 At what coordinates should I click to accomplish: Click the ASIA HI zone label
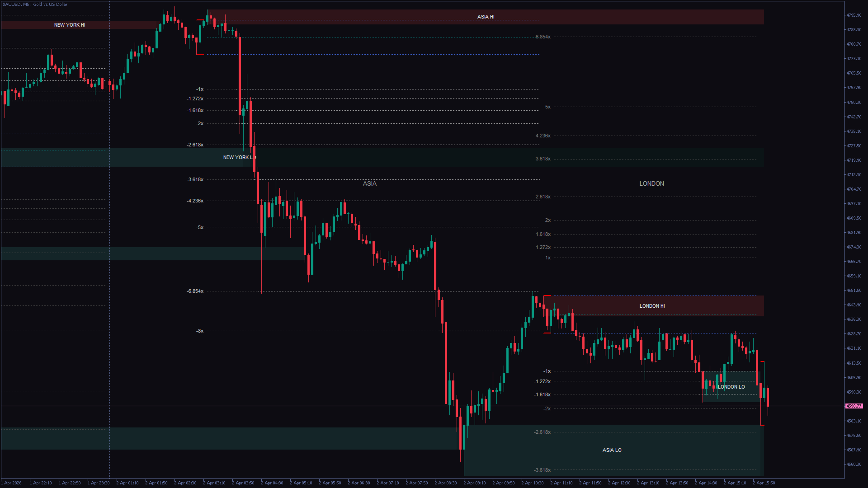pos(486,17)
